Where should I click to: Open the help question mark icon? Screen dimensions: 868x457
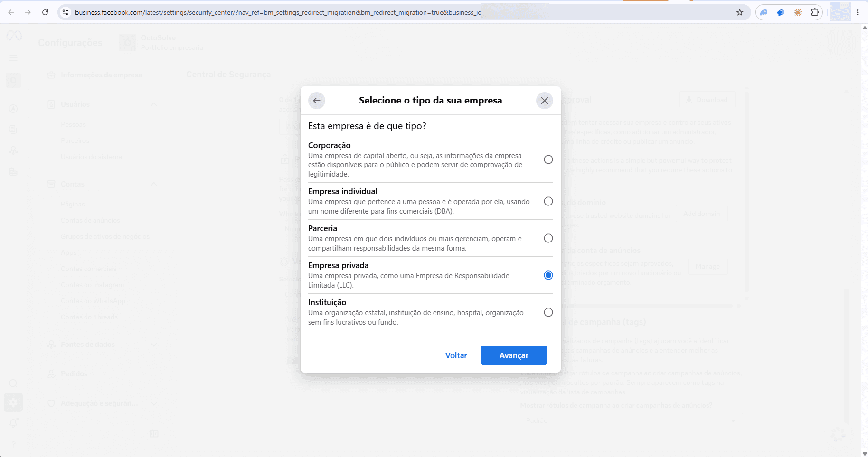pyautogui.click(x=13, y=444)
